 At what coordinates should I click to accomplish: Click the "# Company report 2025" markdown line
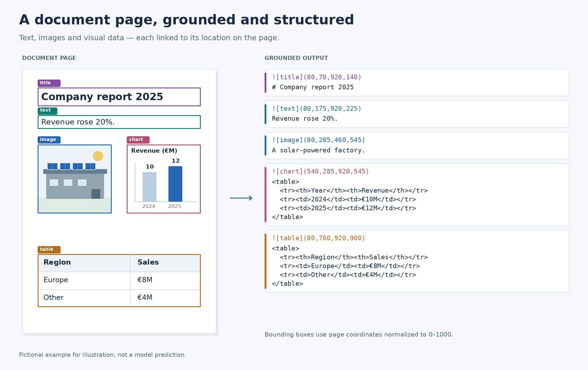click(313, 87)
